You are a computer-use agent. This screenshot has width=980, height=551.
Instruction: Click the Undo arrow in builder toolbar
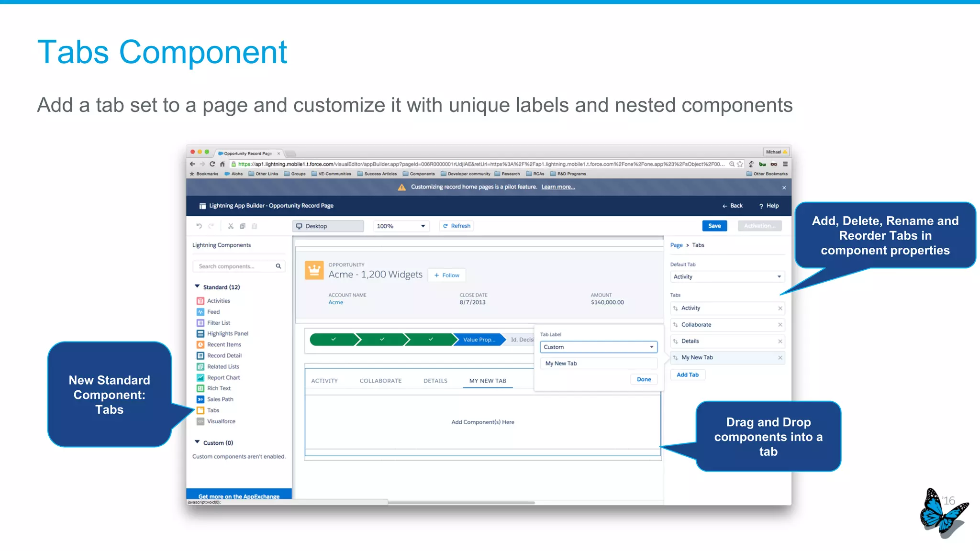199,226
